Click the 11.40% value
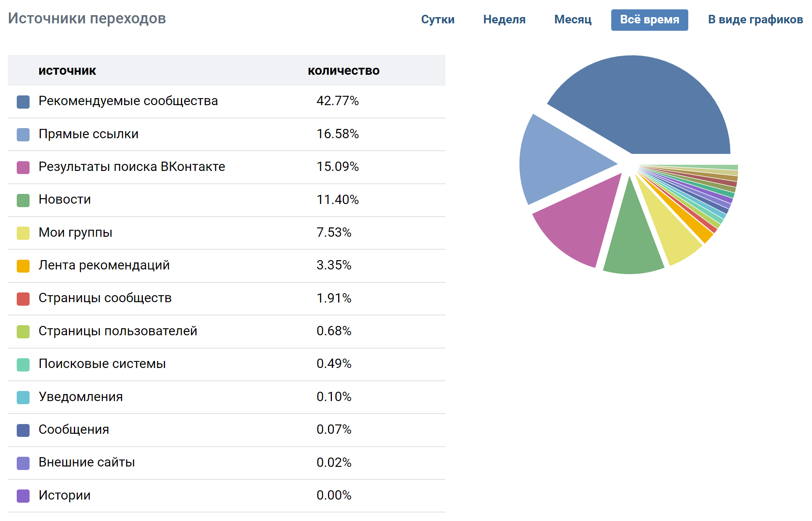Screen dimensions: 812x521 [337, 200]
